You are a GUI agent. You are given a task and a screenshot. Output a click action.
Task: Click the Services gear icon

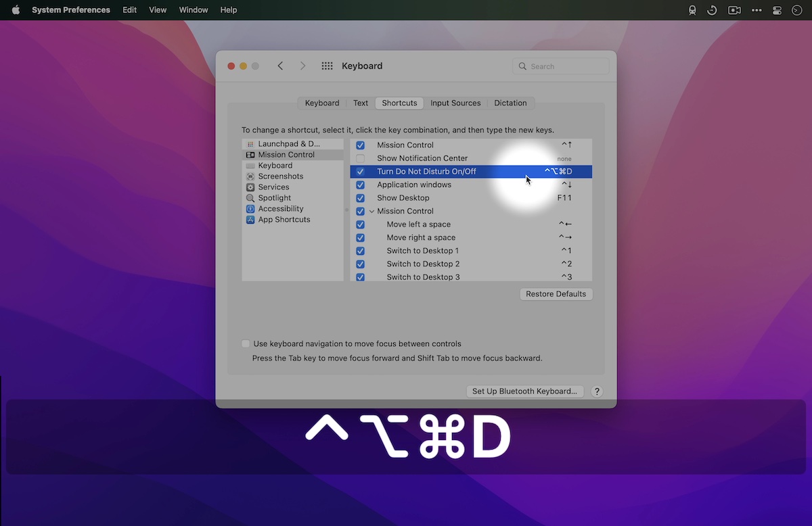[x=250, y=187]
